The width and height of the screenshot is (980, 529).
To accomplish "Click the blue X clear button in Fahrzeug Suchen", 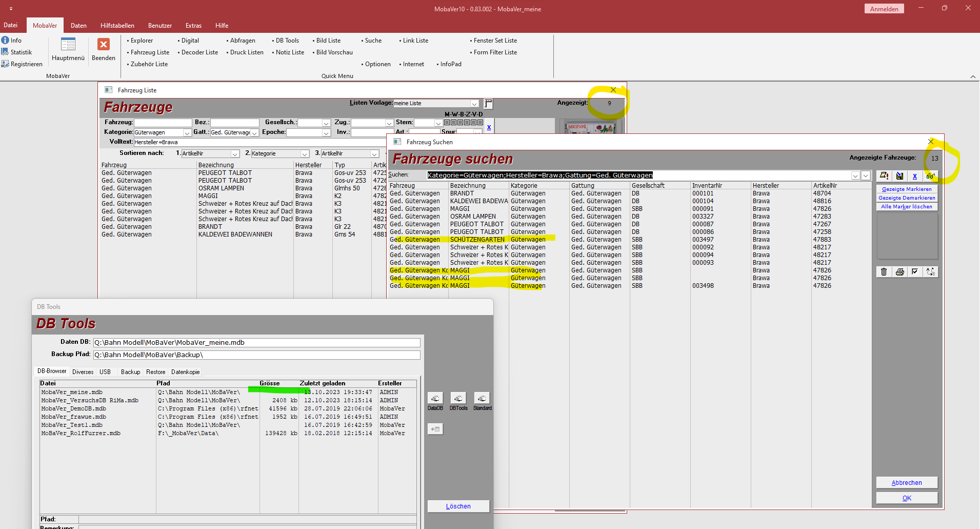I will (915, 175).
